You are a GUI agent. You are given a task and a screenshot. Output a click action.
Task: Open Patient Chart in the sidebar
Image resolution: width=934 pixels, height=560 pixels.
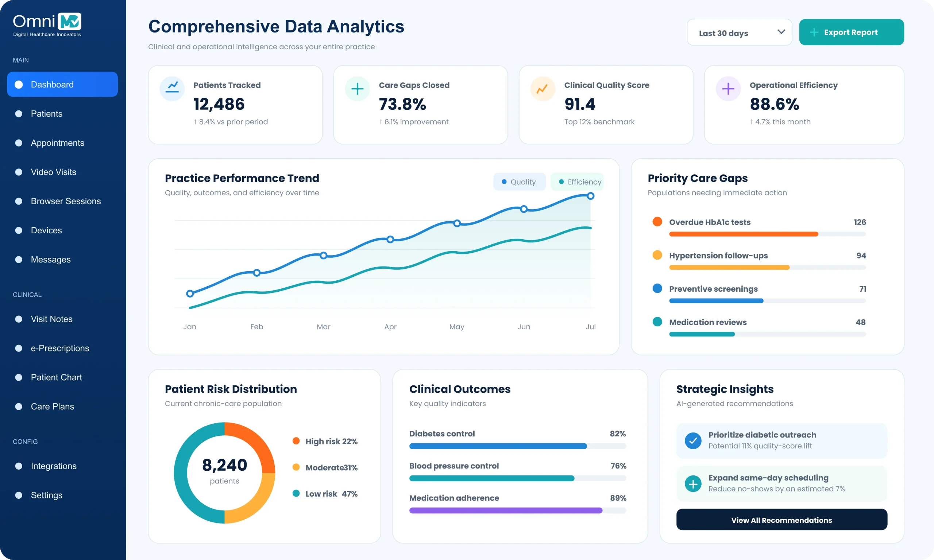pyautogui.click(x=62, y=377)
